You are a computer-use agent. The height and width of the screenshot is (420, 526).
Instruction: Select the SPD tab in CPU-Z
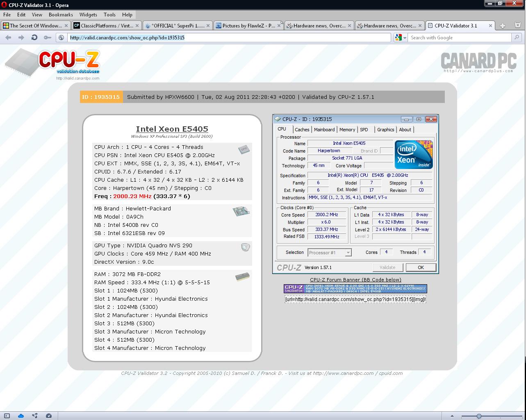[x=364, y=130]
